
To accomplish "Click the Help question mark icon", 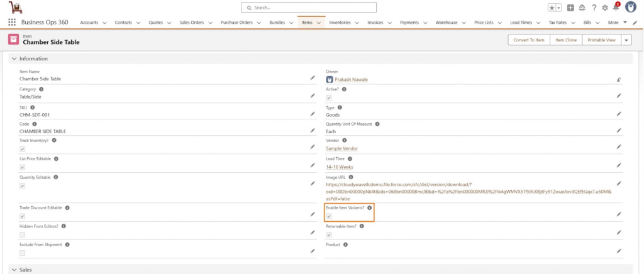I will (x=593, y=8).
